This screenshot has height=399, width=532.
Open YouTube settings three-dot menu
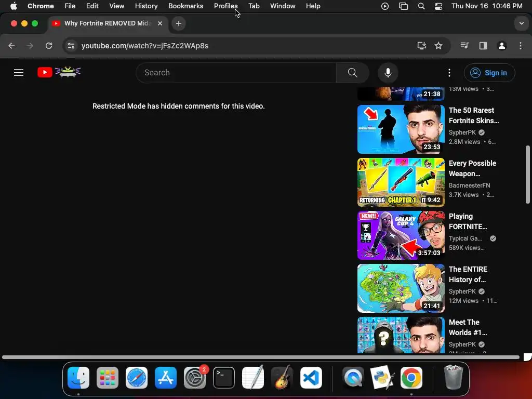449,73
